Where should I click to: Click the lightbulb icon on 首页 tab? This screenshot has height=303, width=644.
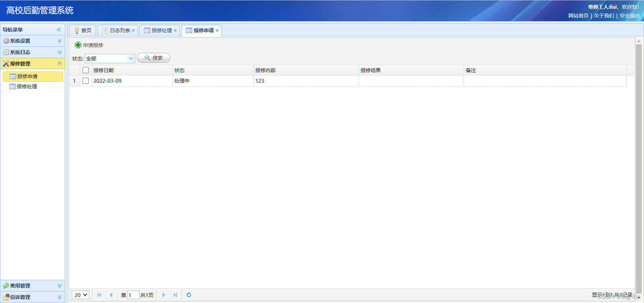pyautogui.click(x=77, y=31)
